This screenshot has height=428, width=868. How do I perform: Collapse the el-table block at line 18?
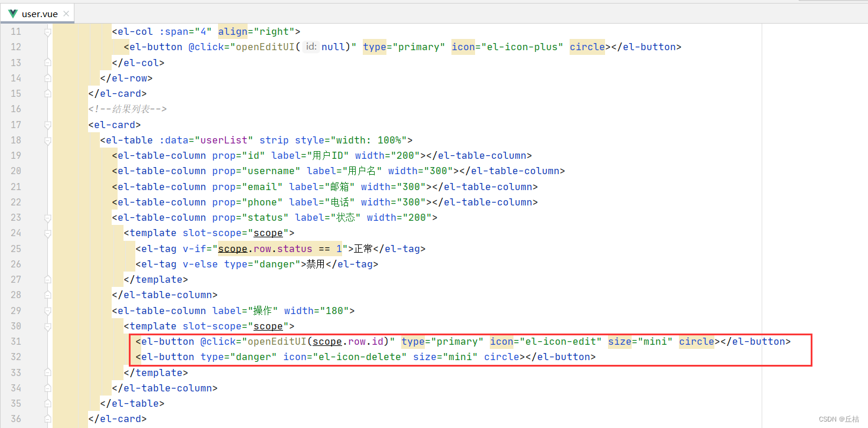(48, 140)
